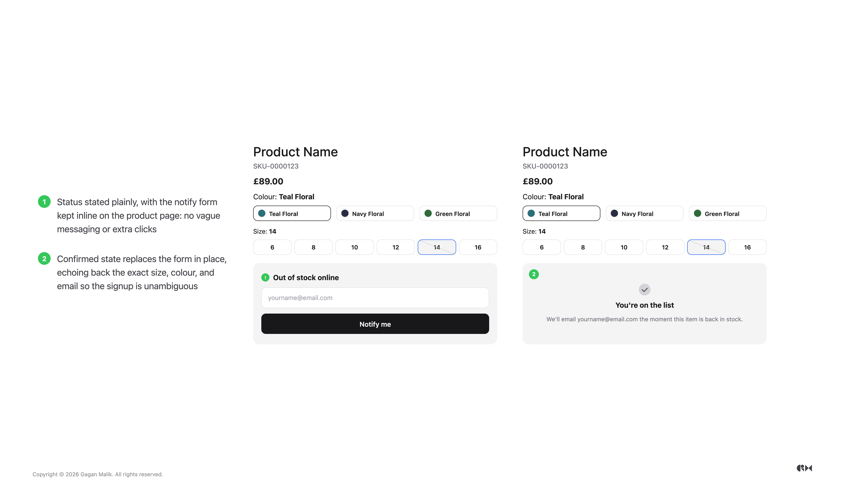Choose struck-through size 14 in left product
Screen dimensions: 868x488
click(437, 247)
